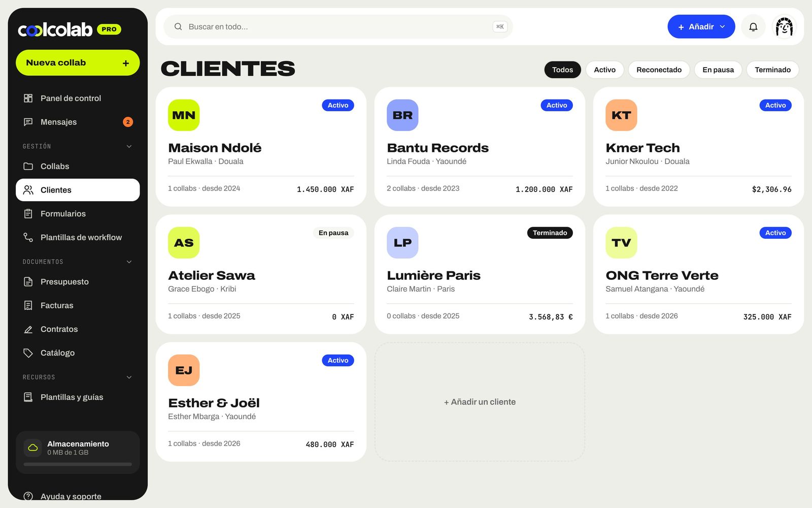This screenshot has height=508, width=812.
Task: Click the coolcolab logo
Action: (55, 29)
